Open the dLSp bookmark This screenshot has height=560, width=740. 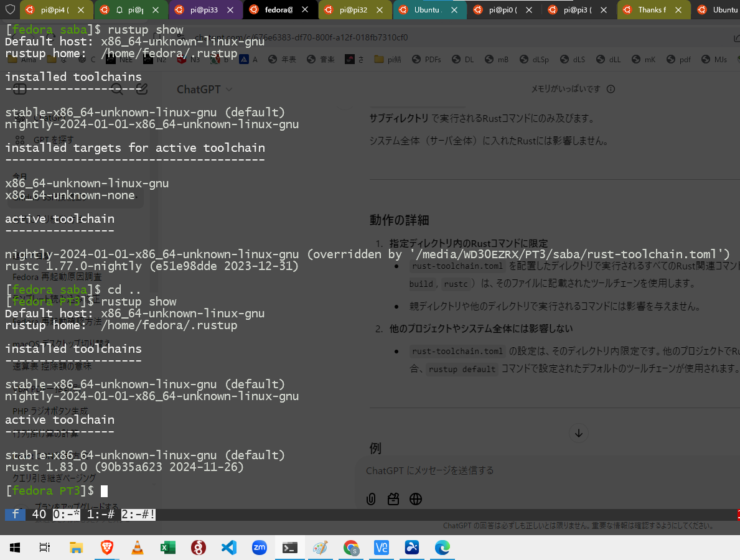click(534, 60)
